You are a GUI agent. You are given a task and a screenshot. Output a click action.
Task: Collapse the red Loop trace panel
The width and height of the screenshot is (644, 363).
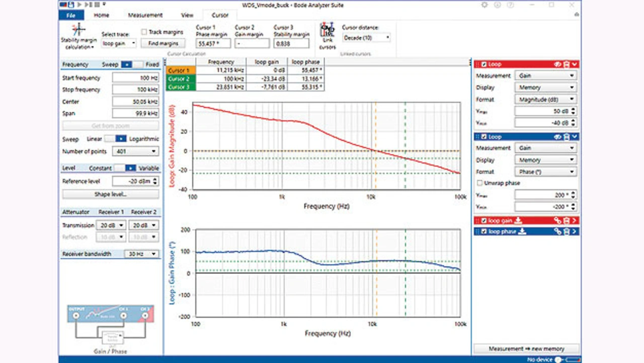[575, 64]
